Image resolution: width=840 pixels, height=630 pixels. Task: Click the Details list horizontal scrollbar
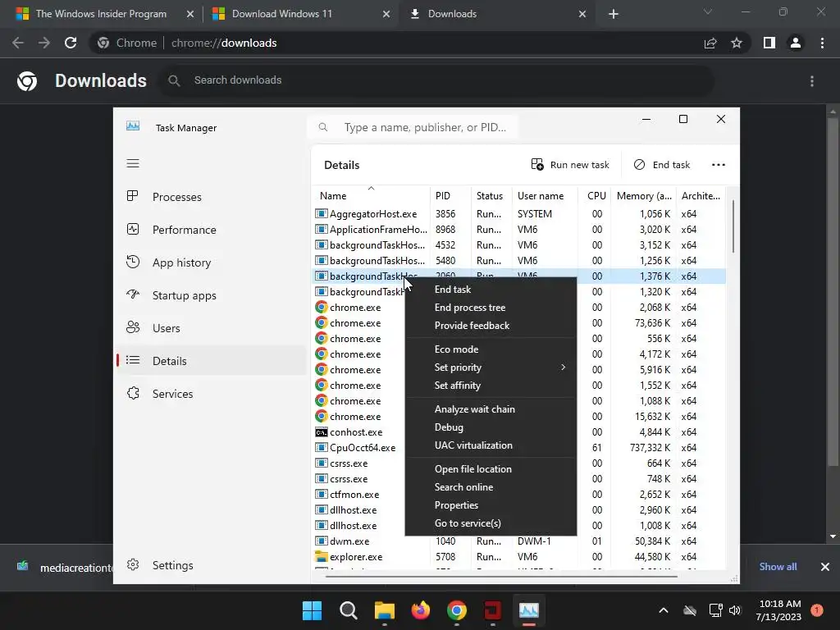click(501, 577)
